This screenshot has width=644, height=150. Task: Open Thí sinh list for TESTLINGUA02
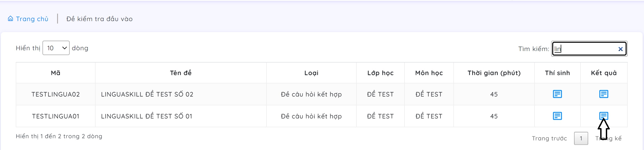[557, 94]
